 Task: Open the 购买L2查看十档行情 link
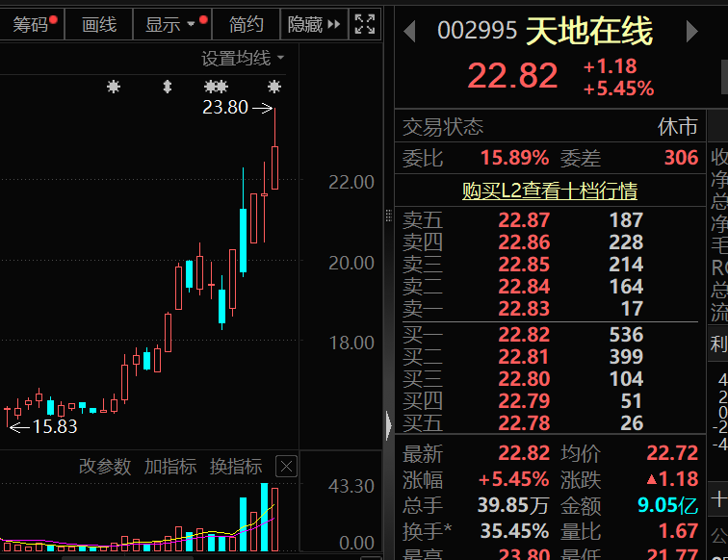[x=549, y=191]
